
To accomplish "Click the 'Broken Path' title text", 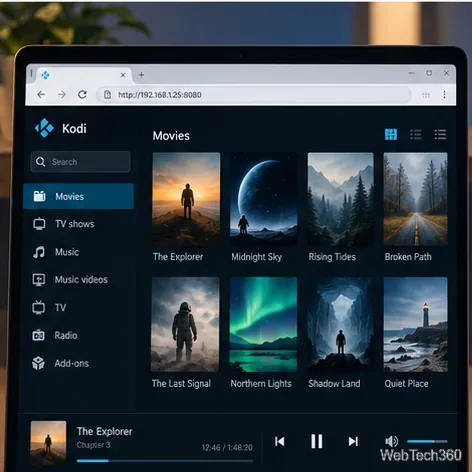I will [408, 257].
